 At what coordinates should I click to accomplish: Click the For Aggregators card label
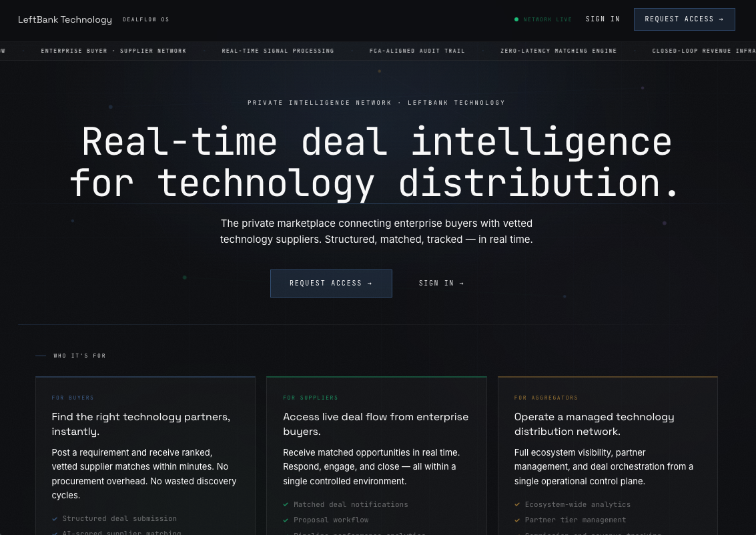(x=546, y=398)
